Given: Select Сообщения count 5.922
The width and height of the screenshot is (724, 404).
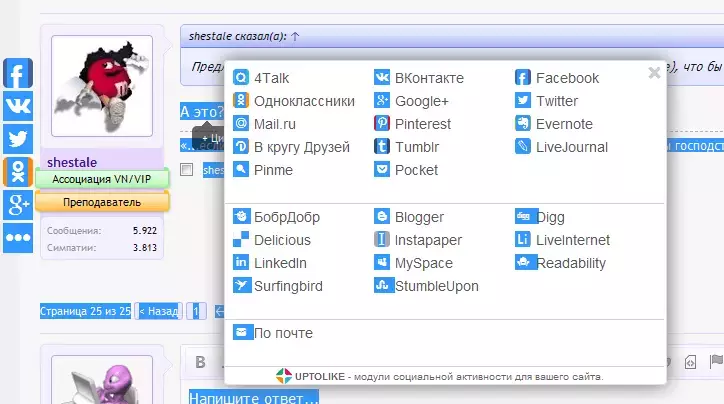Looking at the screenshot, I should point(145,230).
